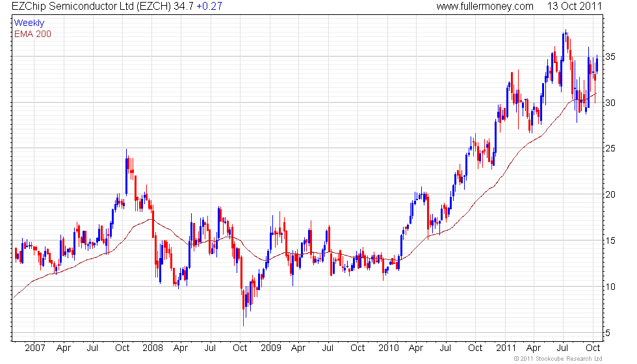This screenshot has width=637, height=364.
Task: Select the Weekly legend label
Action: point(29,23)
